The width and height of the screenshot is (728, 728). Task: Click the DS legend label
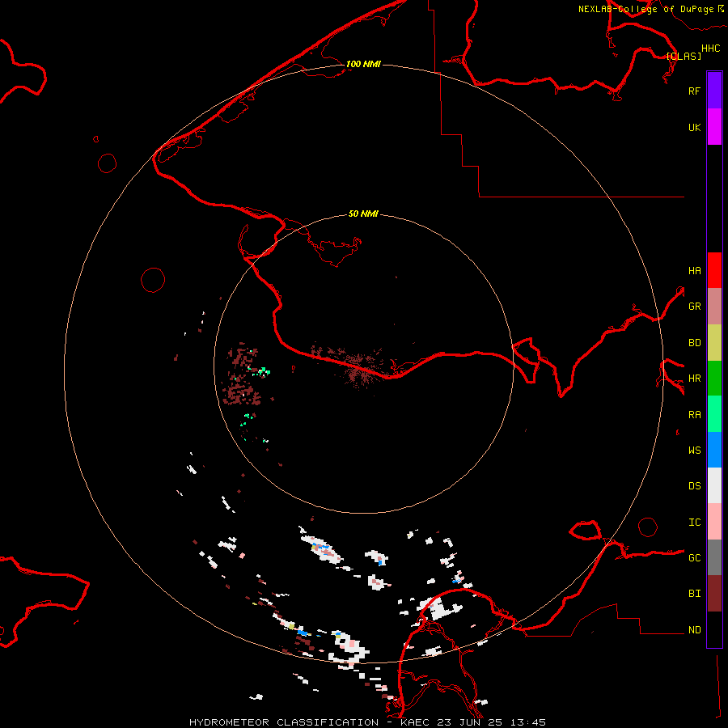click(x=694, y=486)
